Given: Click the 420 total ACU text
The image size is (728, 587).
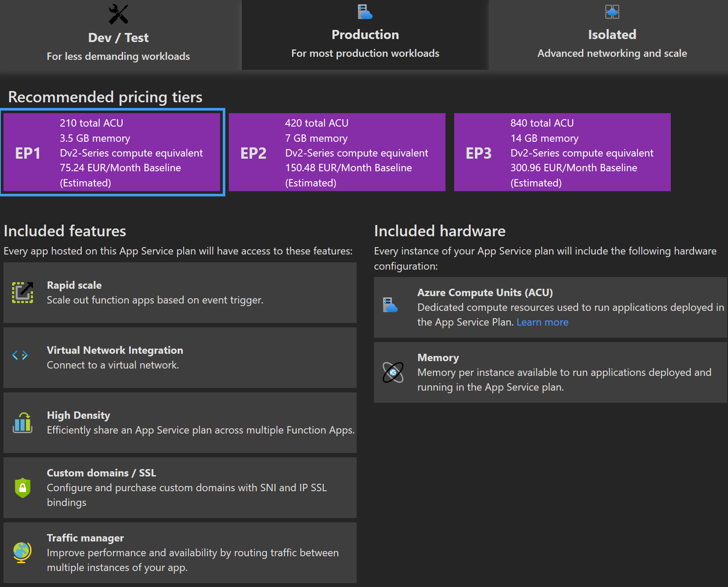Looking at the screenshot, I should coord(317,123).
